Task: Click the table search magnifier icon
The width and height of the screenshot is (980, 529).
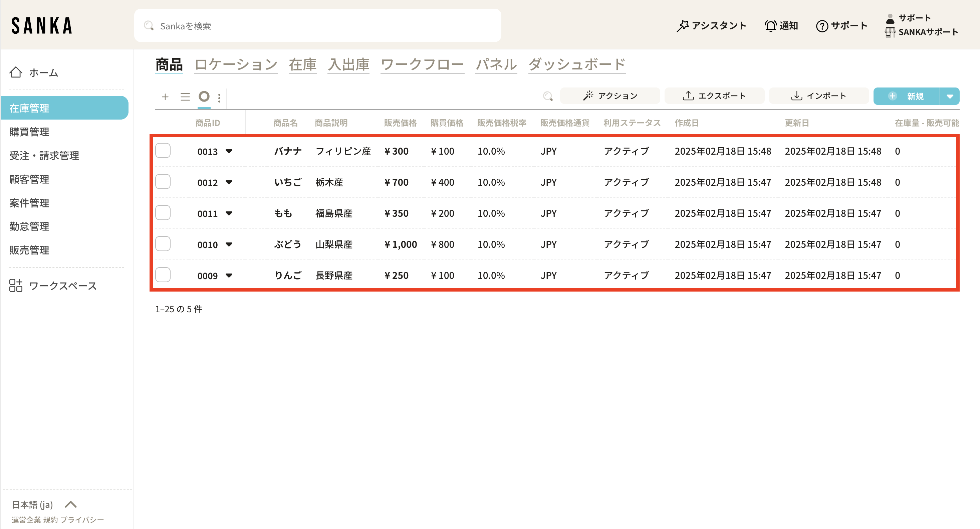Action: pyautogui.click(x=547, y=96)
